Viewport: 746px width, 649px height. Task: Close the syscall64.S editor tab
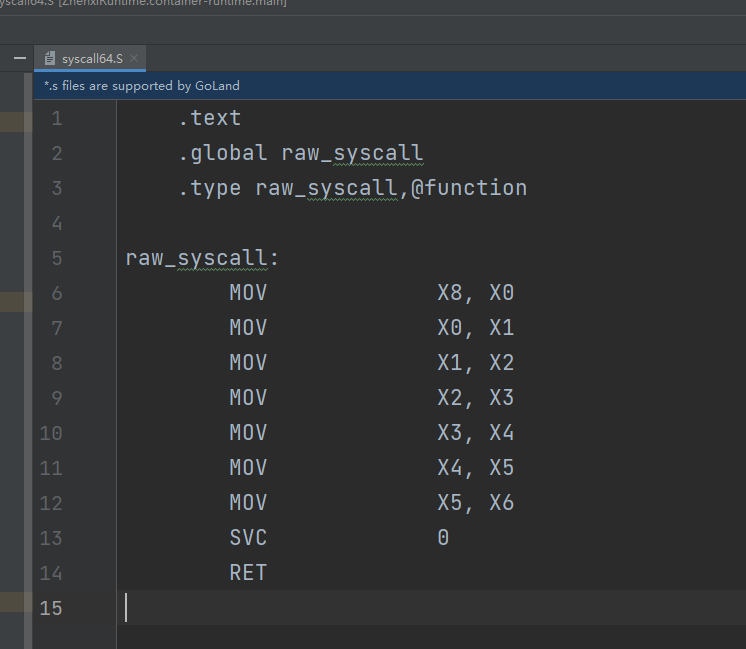[134, 59]
